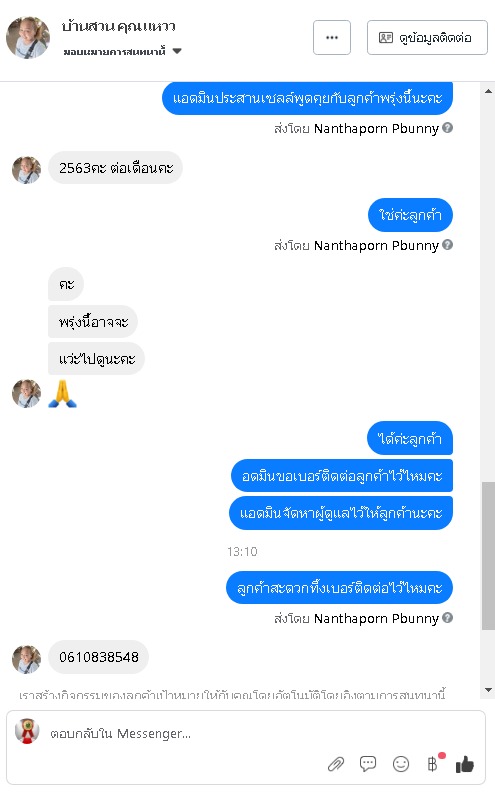
Task: Click the phone number message 0610838548
Action: 98,657
